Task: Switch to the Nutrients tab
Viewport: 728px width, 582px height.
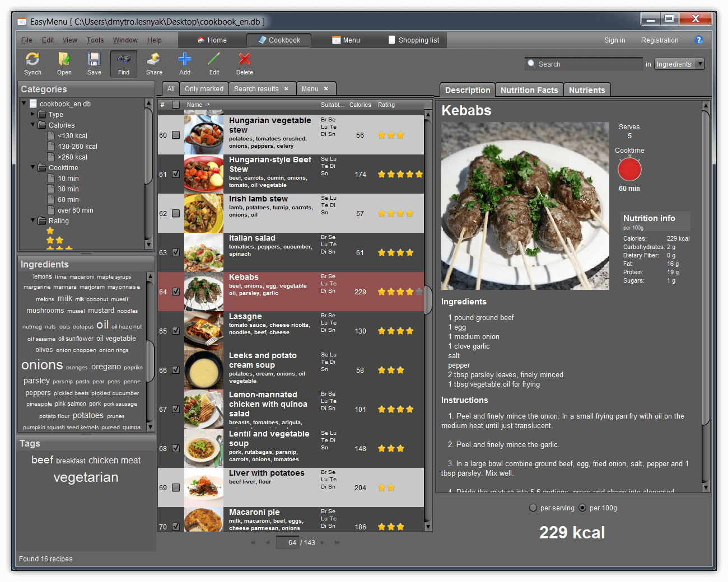Action: [587, 90]
